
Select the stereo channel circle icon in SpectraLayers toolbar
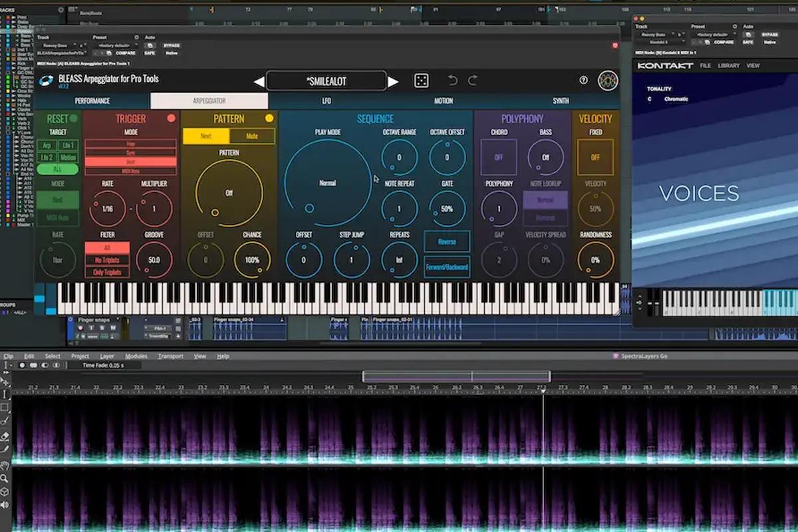coord(33,365)
